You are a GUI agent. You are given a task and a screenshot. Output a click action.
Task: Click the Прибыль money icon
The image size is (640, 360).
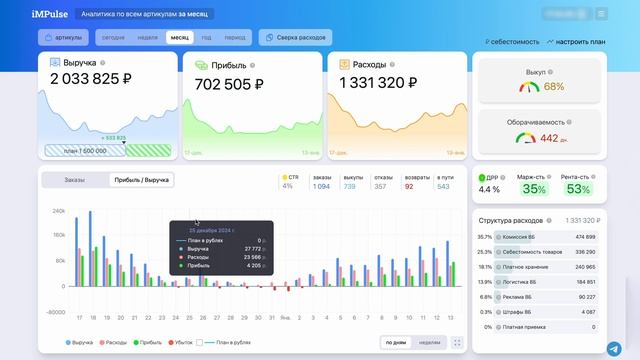pos(201,65)
